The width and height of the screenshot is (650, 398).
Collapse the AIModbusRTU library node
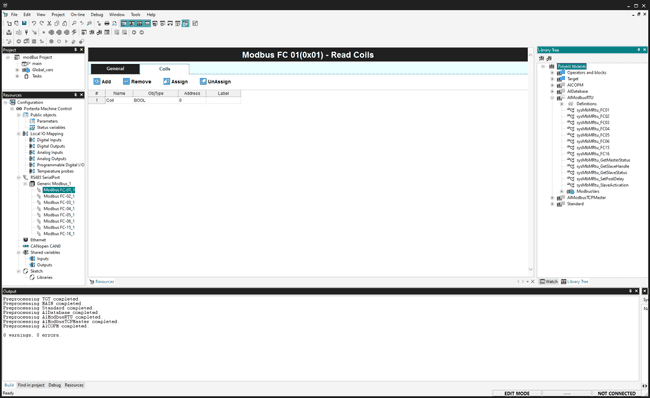tap(552, 98)
